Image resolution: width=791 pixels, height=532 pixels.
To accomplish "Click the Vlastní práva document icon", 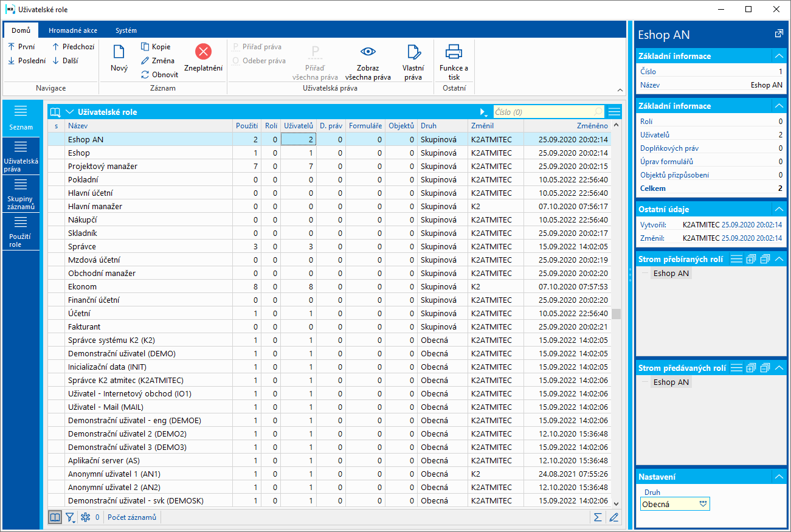I will click(413, 52).
